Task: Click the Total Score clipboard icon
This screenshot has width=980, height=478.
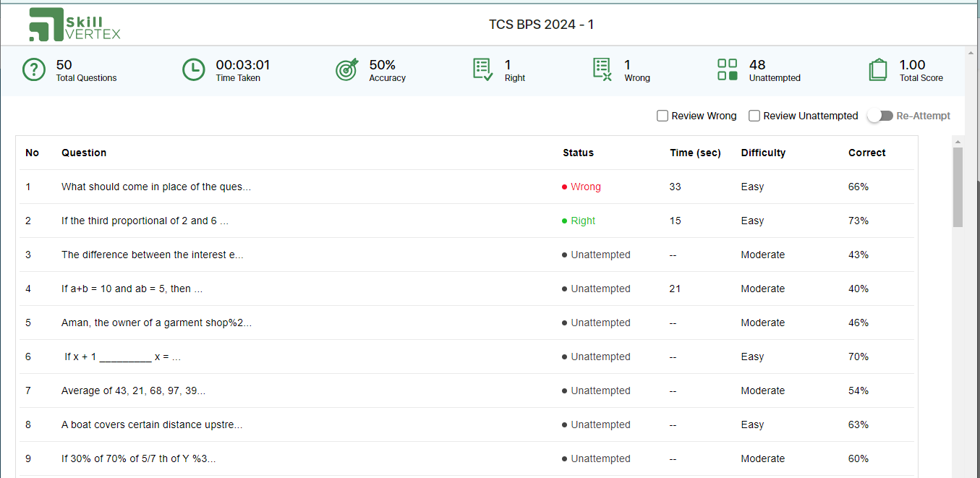Action: (878, 70)
